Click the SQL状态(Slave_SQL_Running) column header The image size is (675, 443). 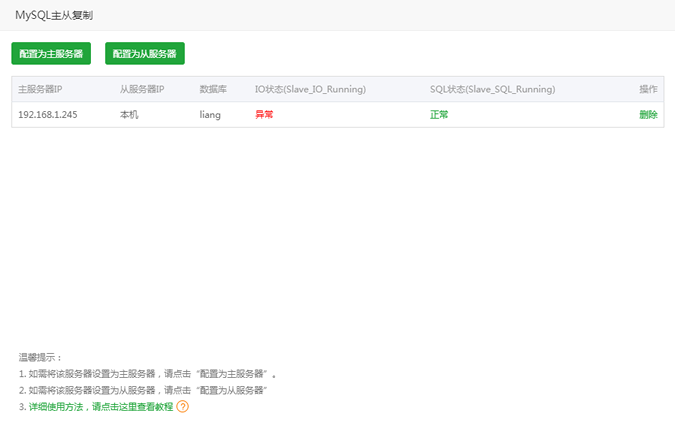[x=492, y=89]
